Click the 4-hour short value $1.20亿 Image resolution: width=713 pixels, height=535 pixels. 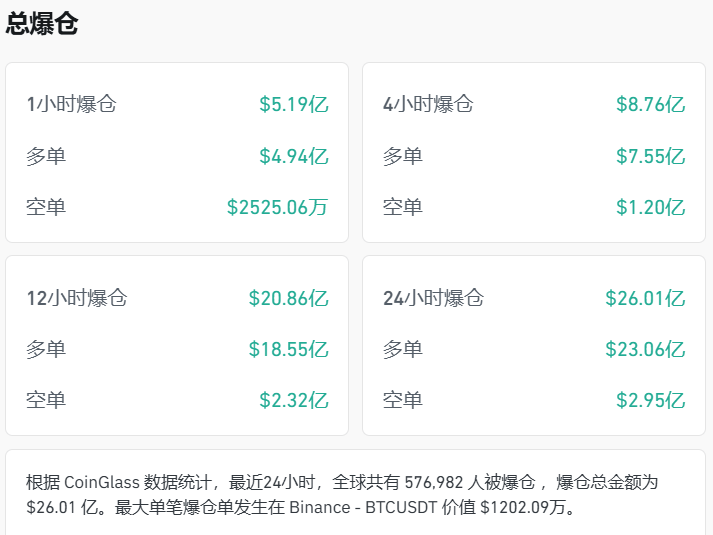650,208
